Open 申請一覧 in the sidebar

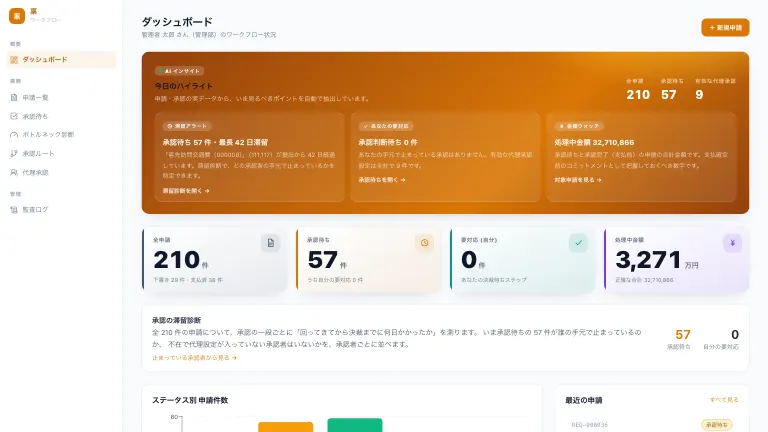tap(62, 97)
